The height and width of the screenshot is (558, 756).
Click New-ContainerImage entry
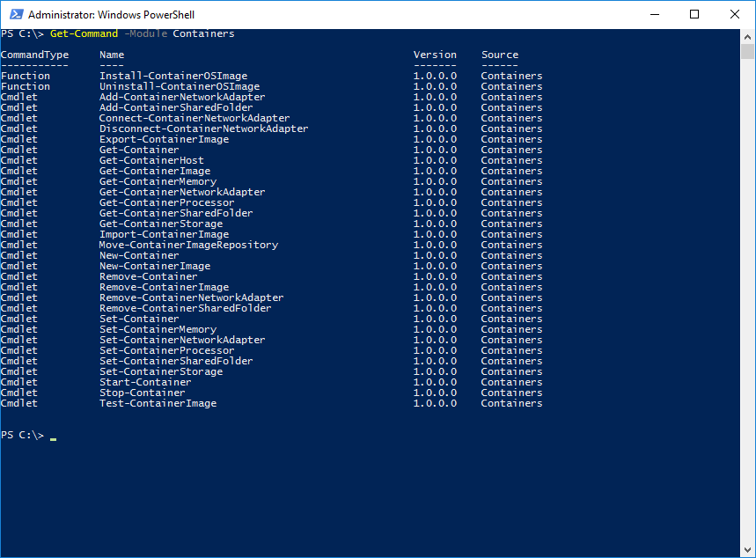(155, 266)
